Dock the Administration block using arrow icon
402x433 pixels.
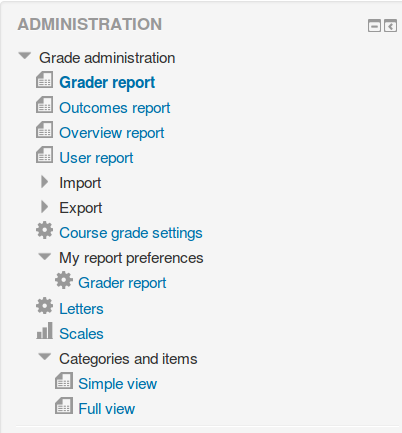390,26
